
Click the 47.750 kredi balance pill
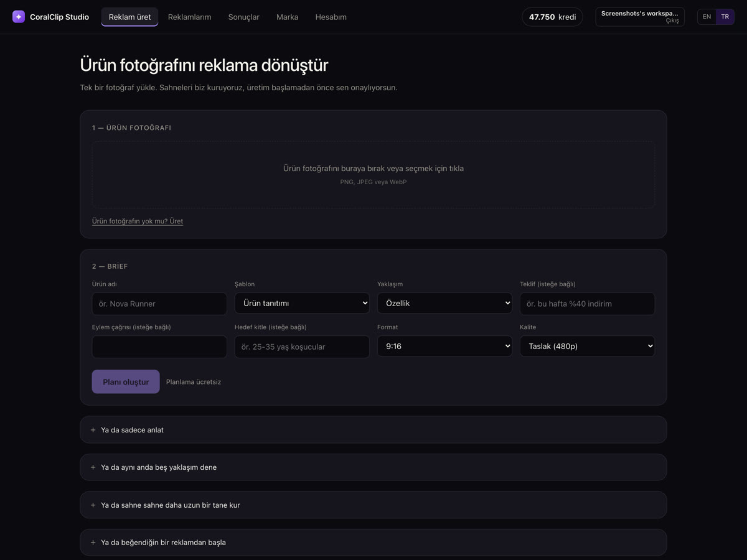(552, 17)
